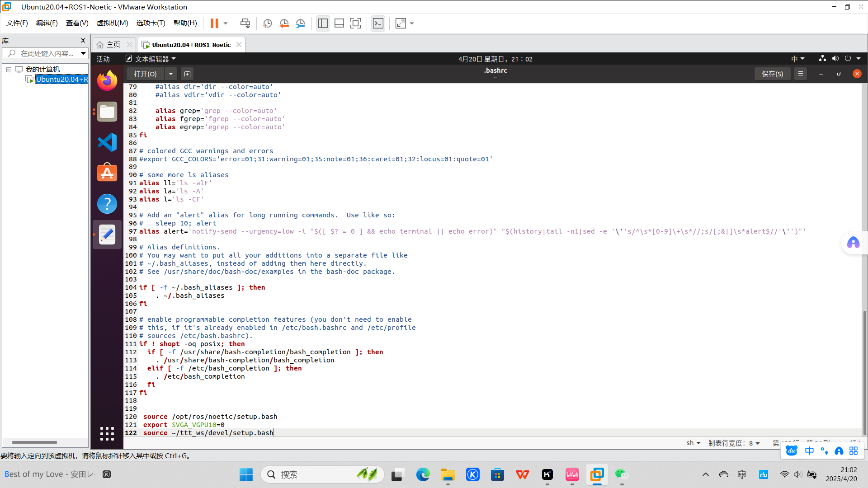This screenshot has width=868, height=488.
Task: Click VMware snapshot take icon
Action: (268, 23)
